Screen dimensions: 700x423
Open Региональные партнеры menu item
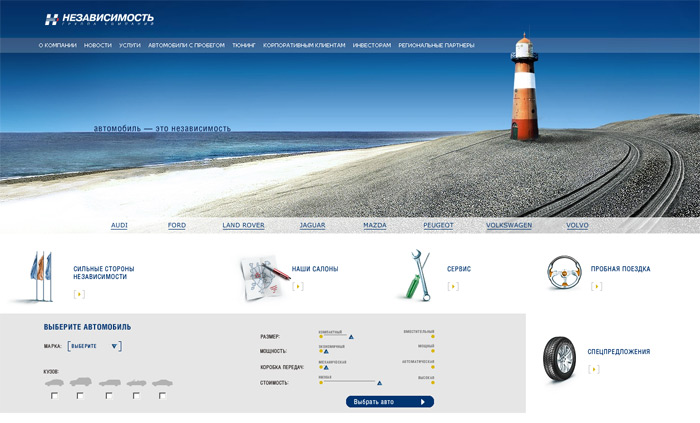(x=436, y=46)
